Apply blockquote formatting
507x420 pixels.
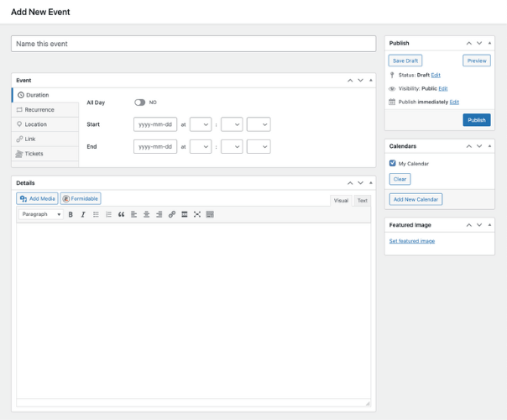pos(121,214)
